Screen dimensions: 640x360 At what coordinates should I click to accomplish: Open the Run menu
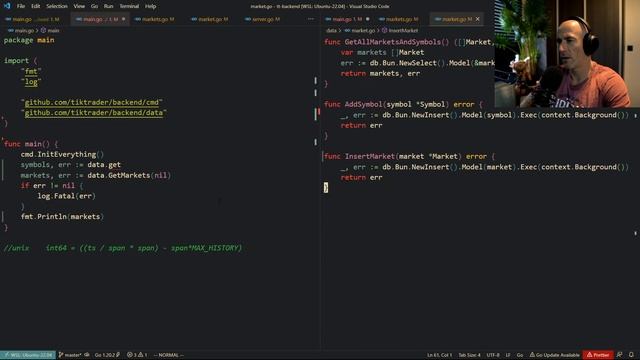(108, 7)
